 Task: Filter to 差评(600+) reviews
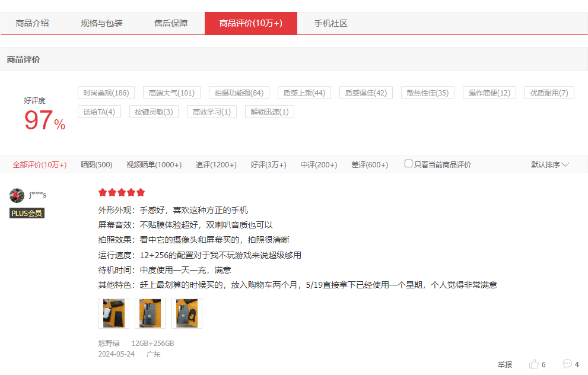pos(370,164)
